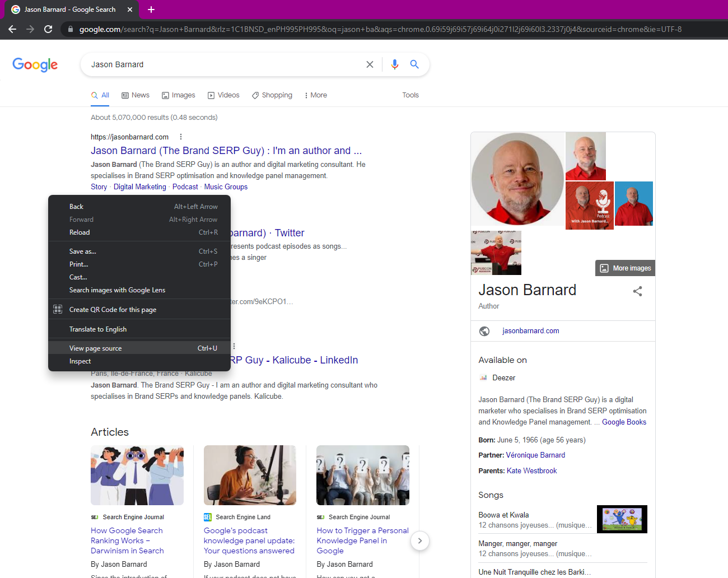
Task: Select View page source menu item
Action: pyautogui.click(x=139, y=348)
